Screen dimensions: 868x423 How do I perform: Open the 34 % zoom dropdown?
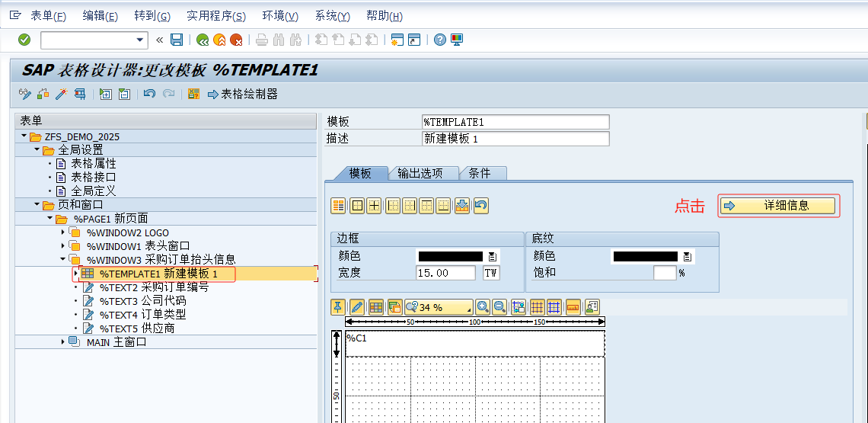pos(439,306)
